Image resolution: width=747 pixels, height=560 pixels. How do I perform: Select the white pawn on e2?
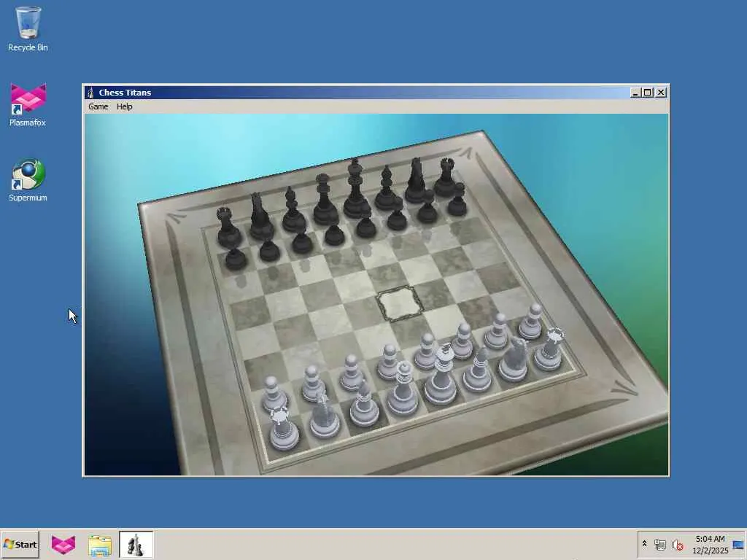(x=427, y=352)
